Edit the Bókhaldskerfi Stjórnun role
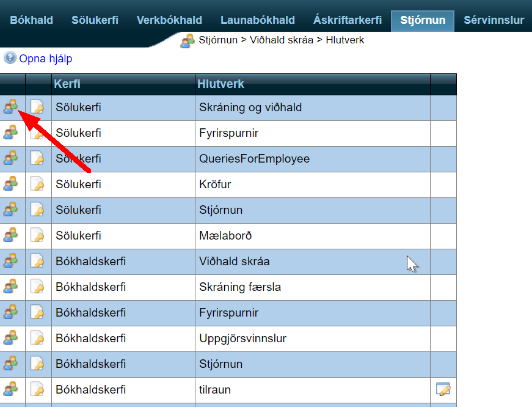Screen dimensions: 532x407 [x=37, y=364]
